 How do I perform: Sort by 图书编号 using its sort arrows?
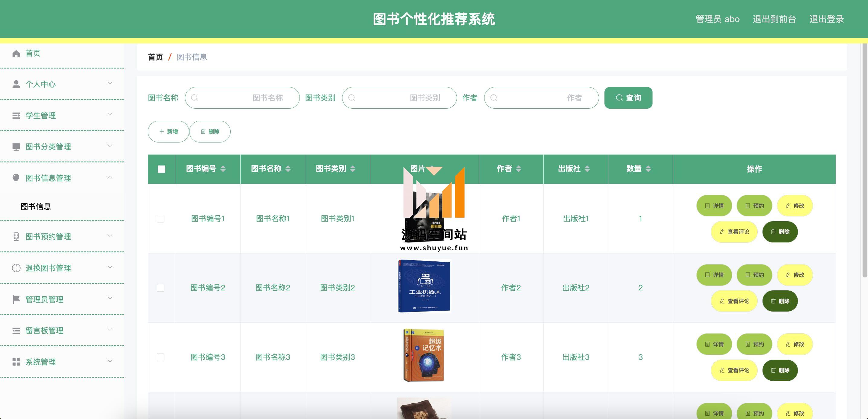point(223,169)
